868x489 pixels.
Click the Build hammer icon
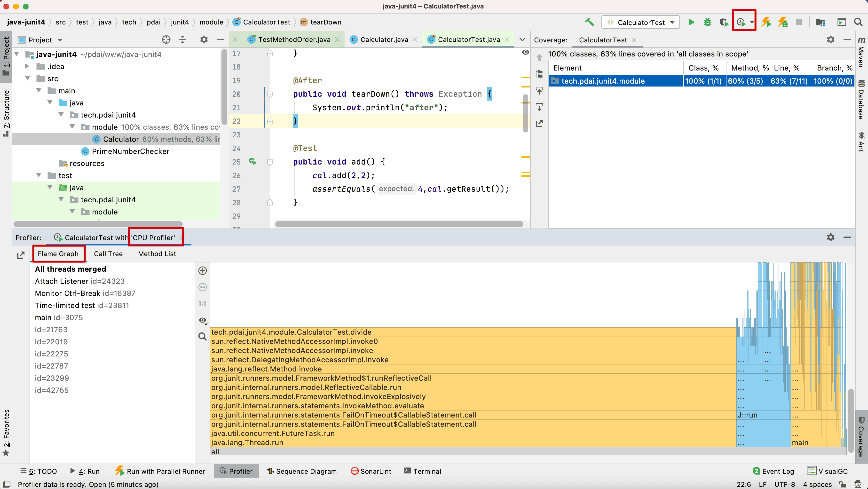tap(589, 22)
